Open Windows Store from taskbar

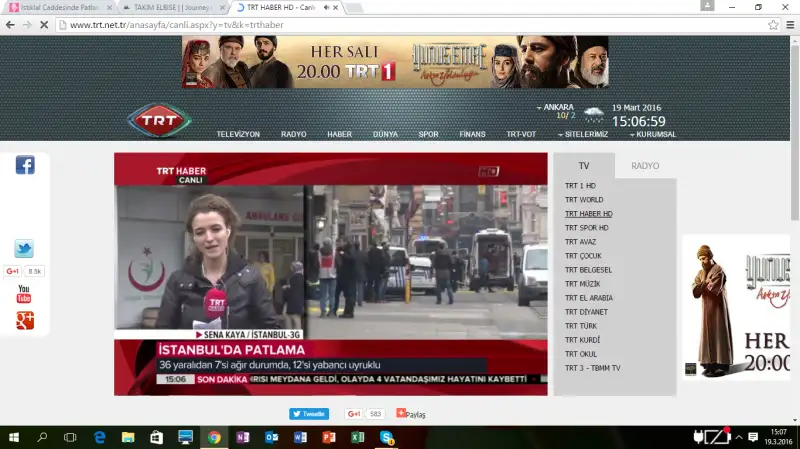(x=156, y=437)
